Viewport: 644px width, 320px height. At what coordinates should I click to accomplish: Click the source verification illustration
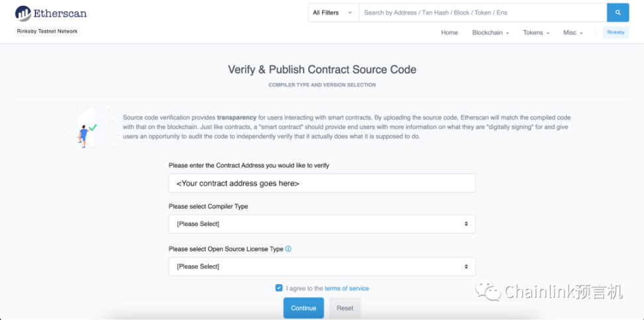[85, 129]
